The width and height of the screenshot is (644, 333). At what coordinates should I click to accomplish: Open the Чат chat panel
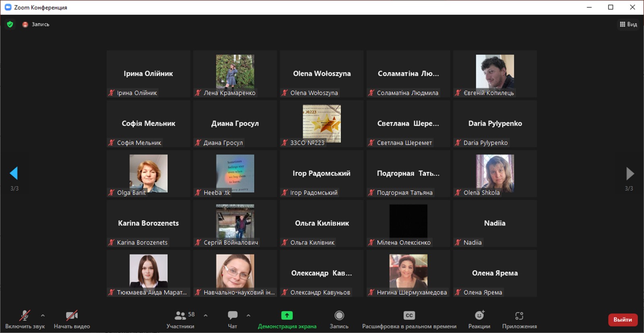tap(233, 319)
